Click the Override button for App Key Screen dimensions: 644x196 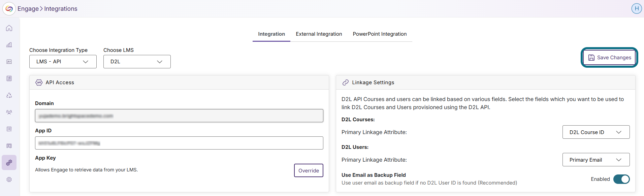309,170
